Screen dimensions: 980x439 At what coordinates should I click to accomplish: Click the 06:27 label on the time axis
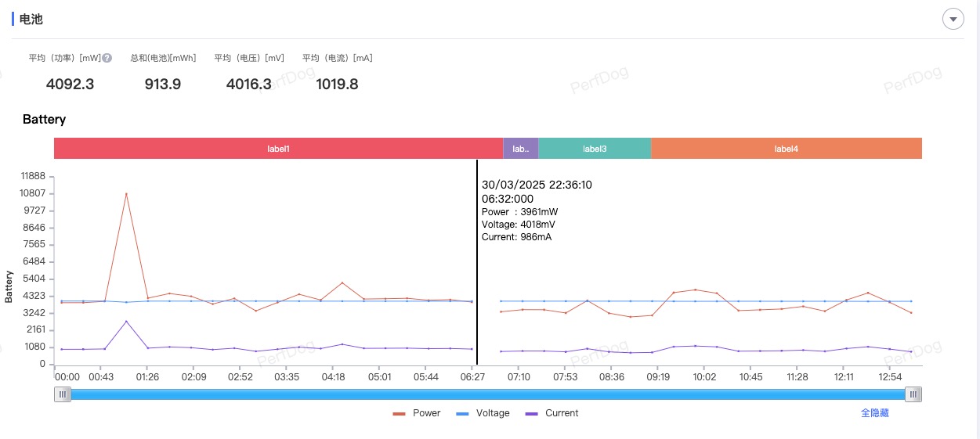point(472,377)
